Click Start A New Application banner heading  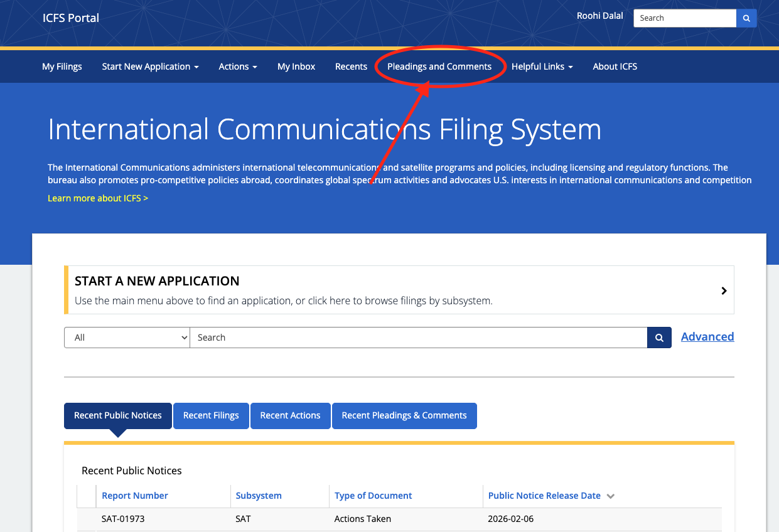pos(157,281)
